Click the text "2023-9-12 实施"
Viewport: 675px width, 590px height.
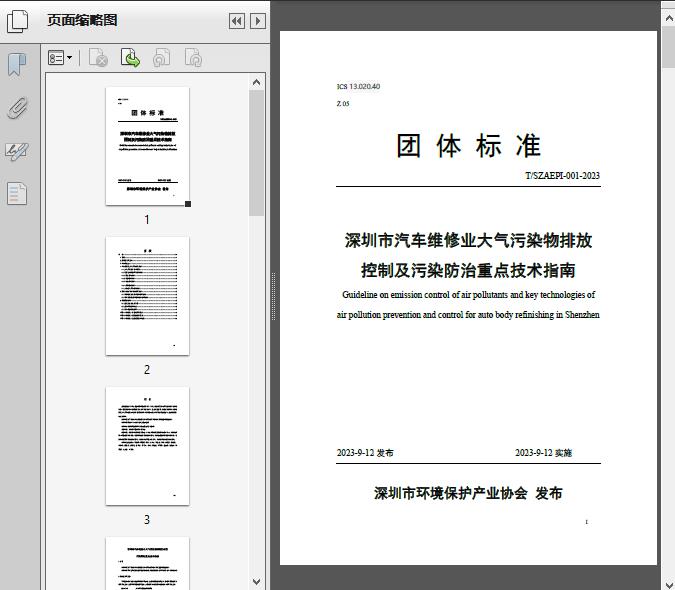(544, 453)
